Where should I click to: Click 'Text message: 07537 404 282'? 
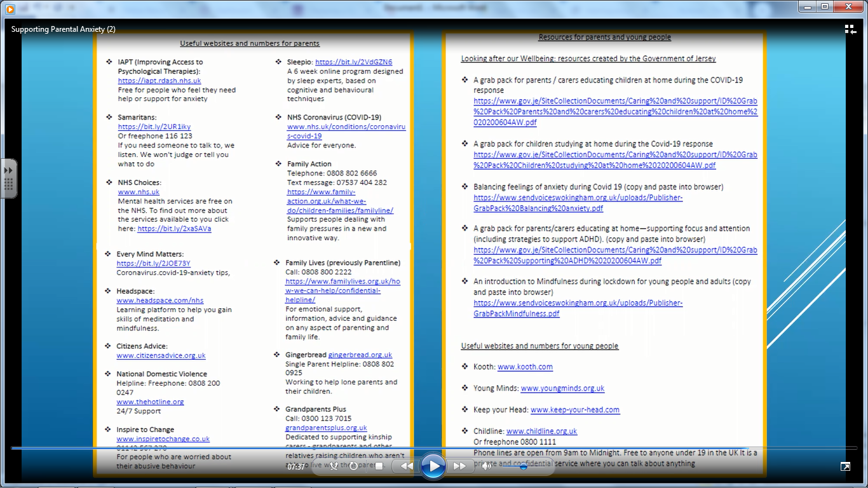(337, 182)
